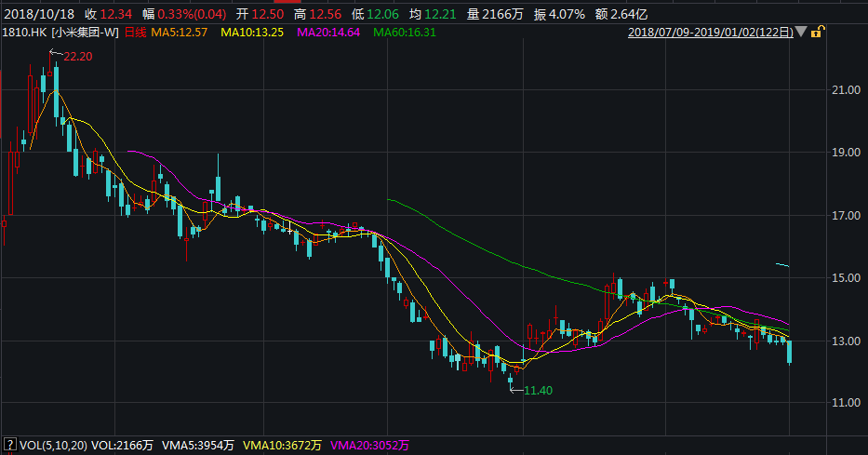Select the 日线 period label
Screen dimensions: 868x455
coord(135,33)
